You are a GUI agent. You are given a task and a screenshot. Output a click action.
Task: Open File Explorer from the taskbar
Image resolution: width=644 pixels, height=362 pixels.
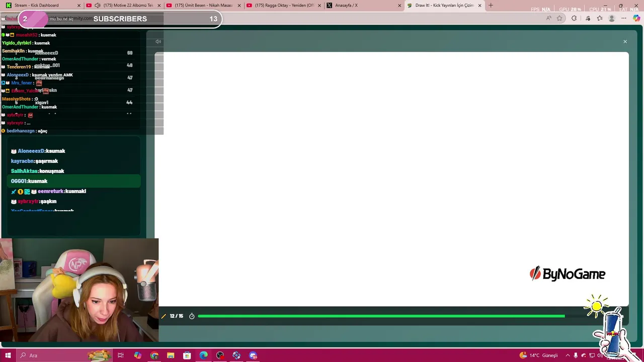point(171,355)
